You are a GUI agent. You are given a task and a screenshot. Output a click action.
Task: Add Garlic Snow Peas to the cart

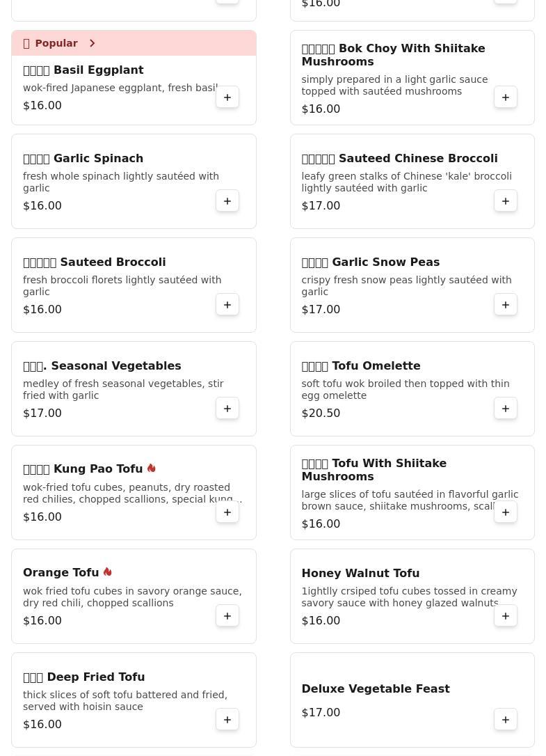coord(506,305)
